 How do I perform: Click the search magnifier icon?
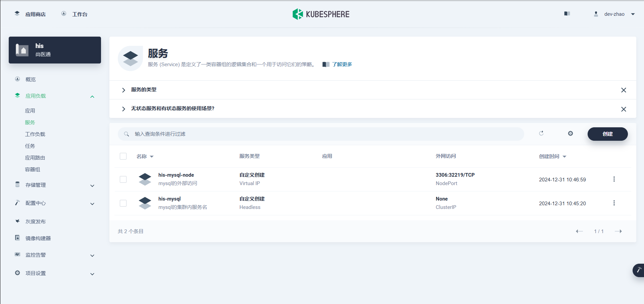[x=127, y=134]
